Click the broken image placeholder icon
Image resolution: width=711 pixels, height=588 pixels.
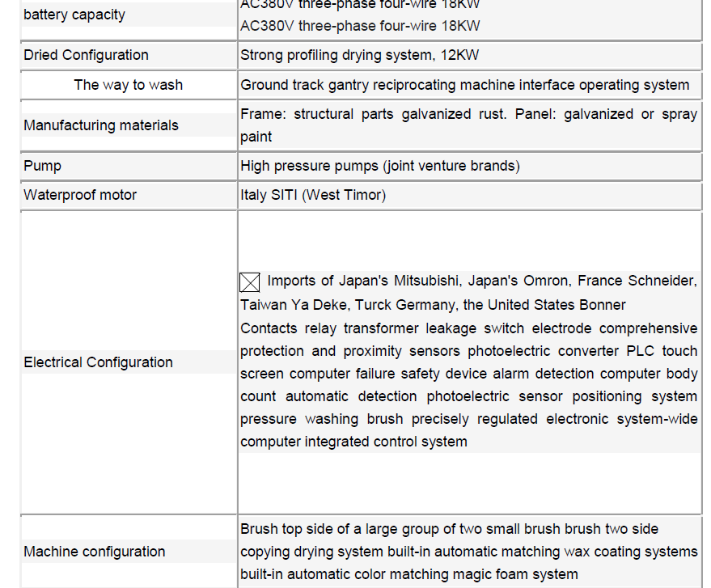click(250, 282)
